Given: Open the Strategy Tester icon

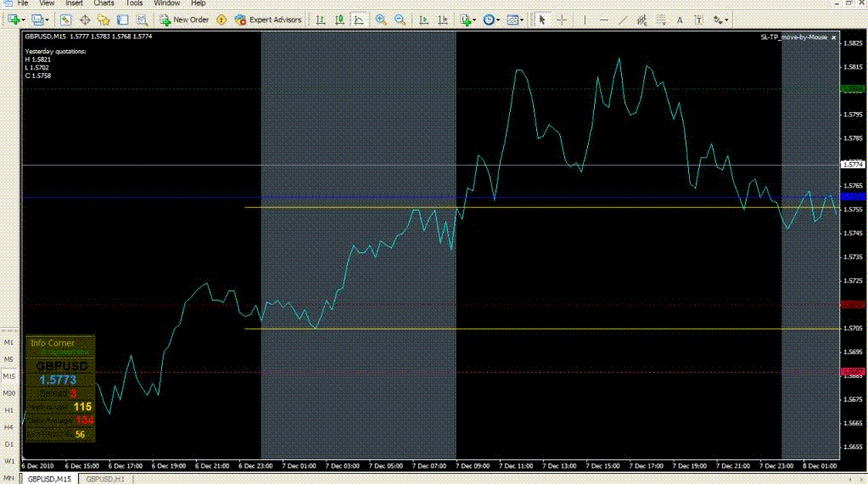Looking at the screenshot, I should 142,20.
